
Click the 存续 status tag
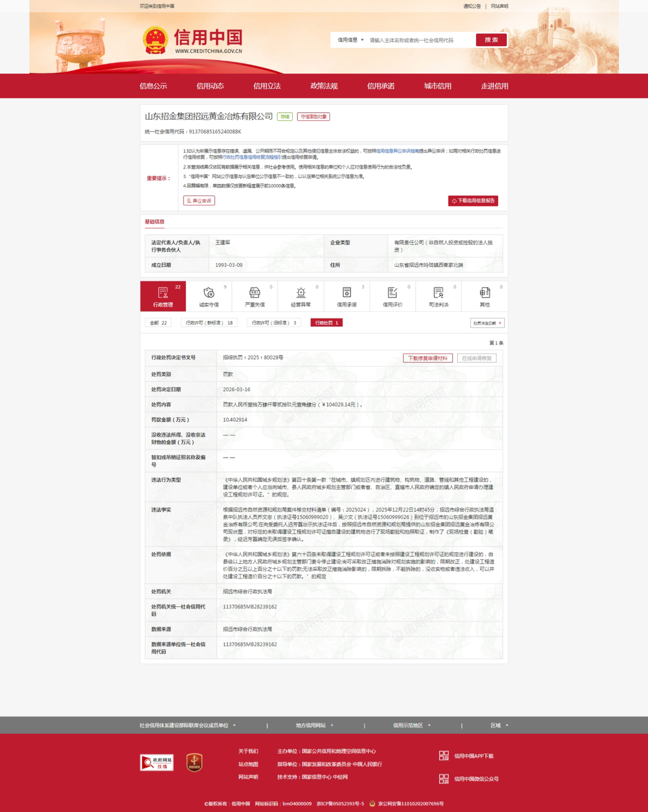(285, 116)
